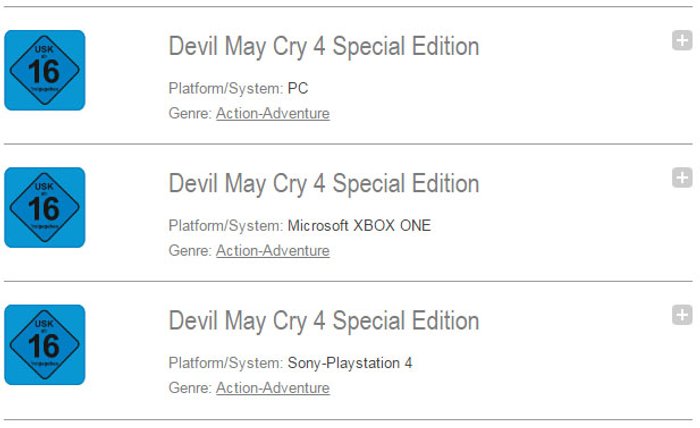Viewport: 700px width, 428px height.
Task: Open the Devil May Cry 4 title for PC
Action: [324, 47]
